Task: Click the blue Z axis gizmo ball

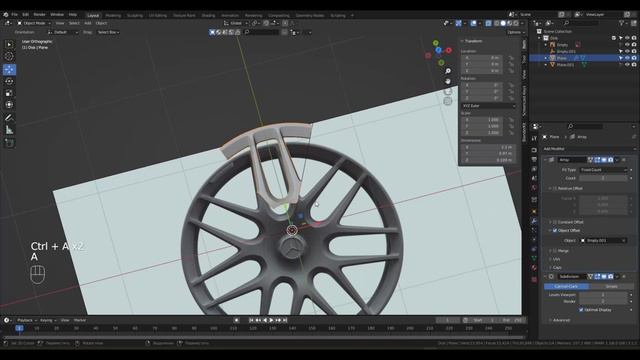Action: tap(438, 50)
